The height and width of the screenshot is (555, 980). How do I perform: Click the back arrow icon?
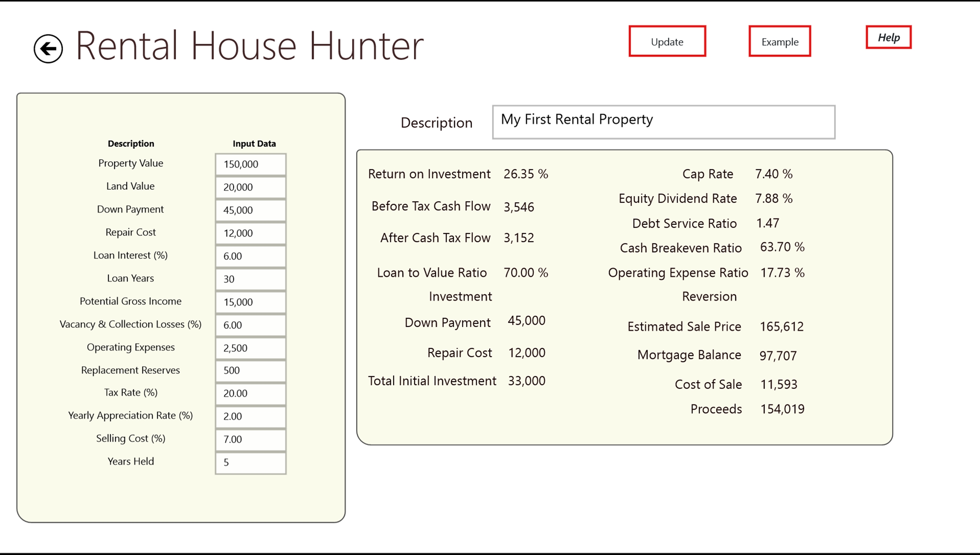pyautogui.click(x=48, y=49)
